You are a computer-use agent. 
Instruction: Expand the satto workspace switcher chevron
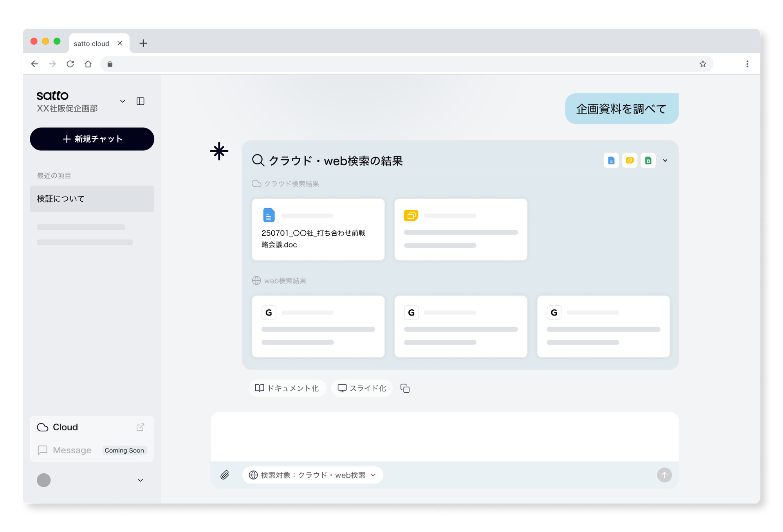[123, 101]
